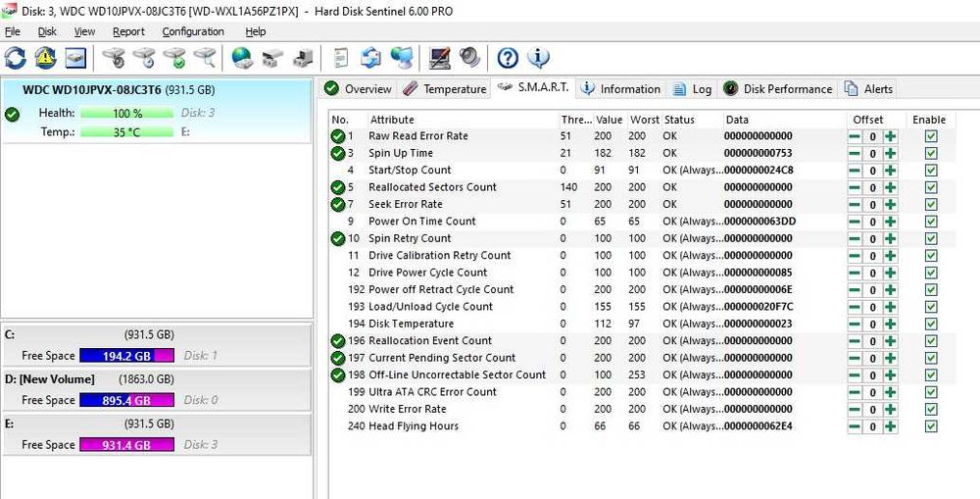Click green check icon for Reallocated Sectors Count

coord(338,187)
